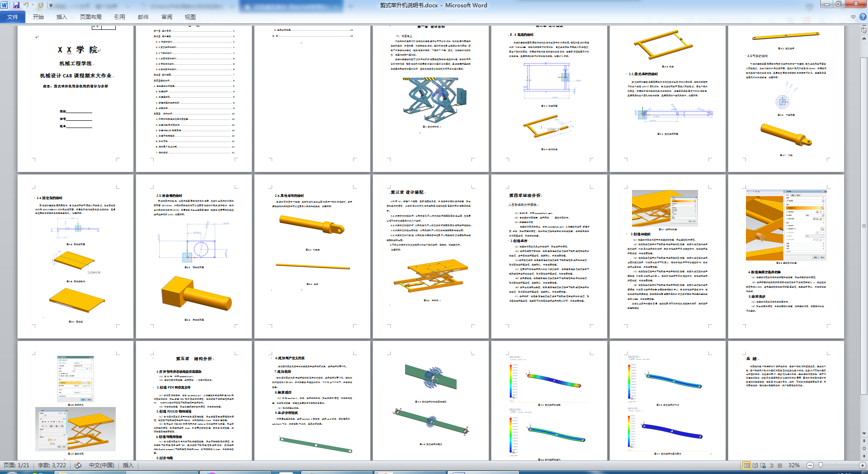
Task: Switch to the 插入 (Insert) tab
Action: point(62,17)
